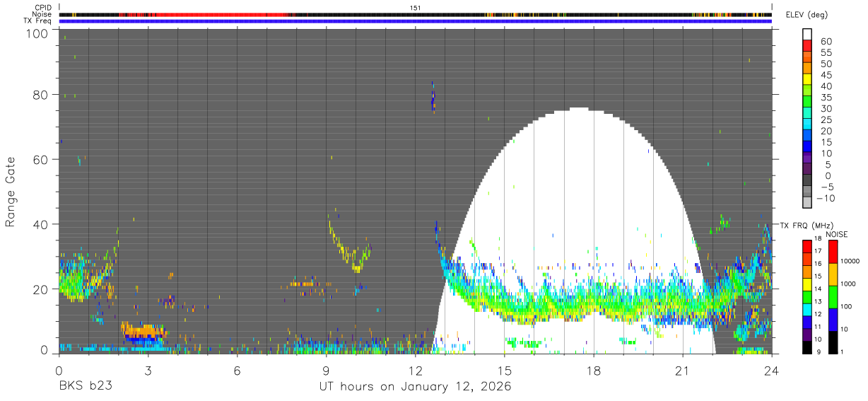868x401 pixels.
Task: Click the red top block of NOISE colorbar
Action: (x=832, y=252)
